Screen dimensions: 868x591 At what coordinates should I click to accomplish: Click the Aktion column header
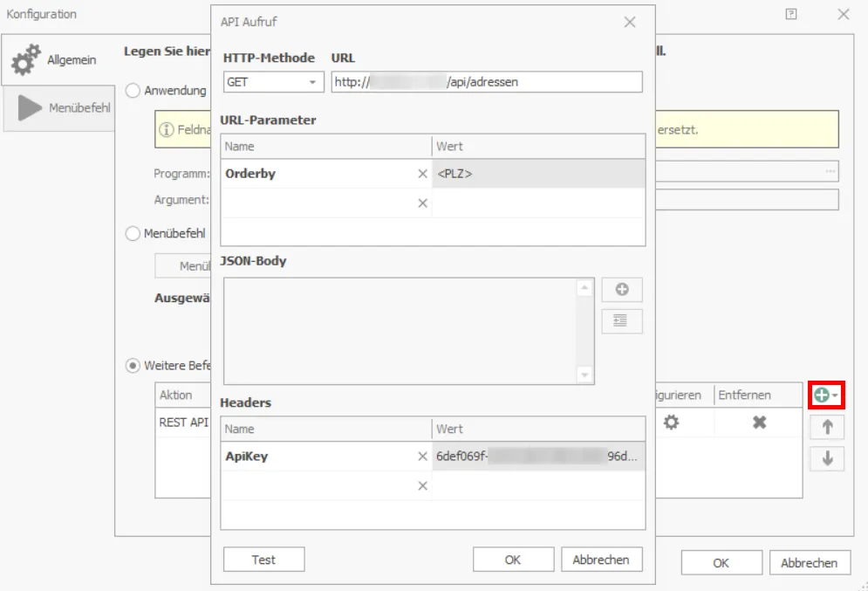click(x=183, y=395)
